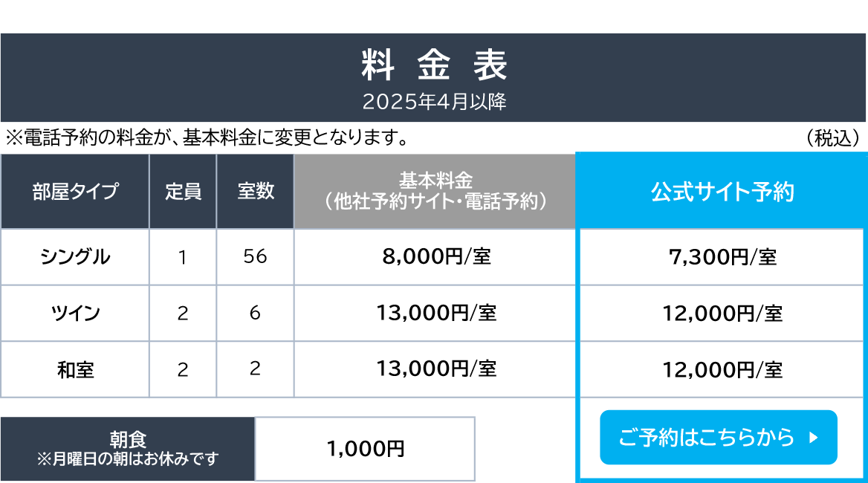Click the 和室 12,000円/室 official price
The height and width of the screenshot is (483, 868).
coord(722,369)
